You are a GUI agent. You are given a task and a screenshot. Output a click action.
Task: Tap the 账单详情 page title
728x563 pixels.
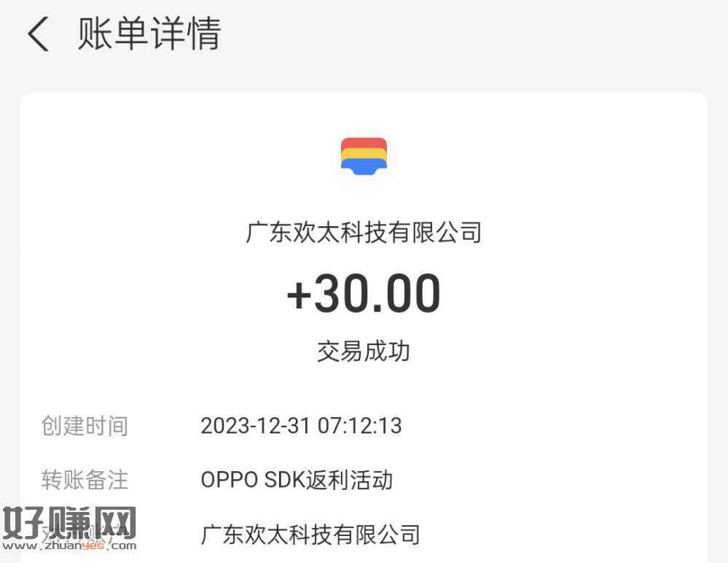[149, 34]
